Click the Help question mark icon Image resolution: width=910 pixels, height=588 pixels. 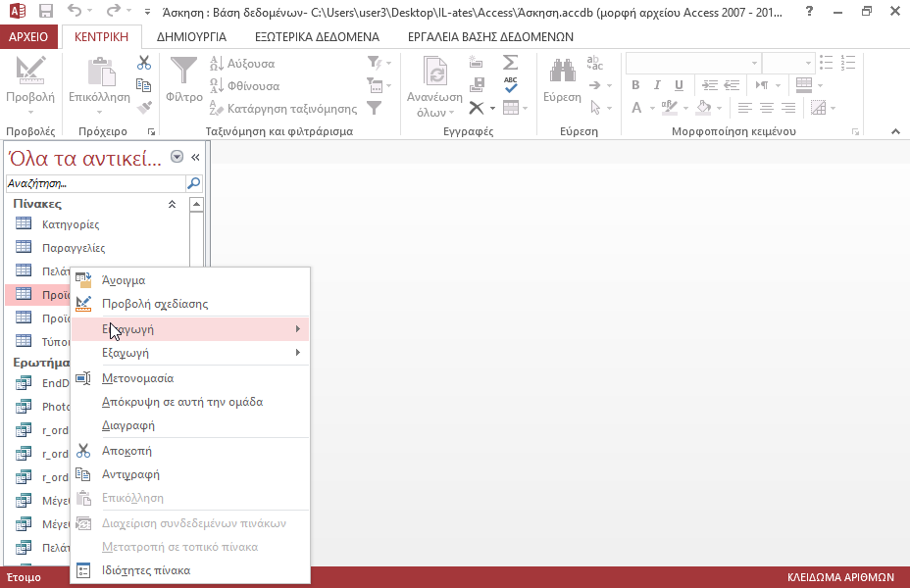coord(810,11)
